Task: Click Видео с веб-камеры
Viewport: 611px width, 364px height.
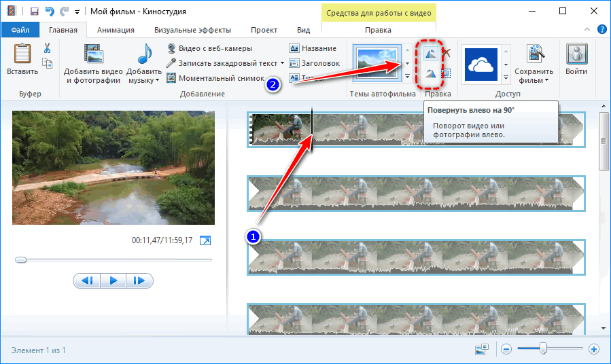Action: pos(209,48)
